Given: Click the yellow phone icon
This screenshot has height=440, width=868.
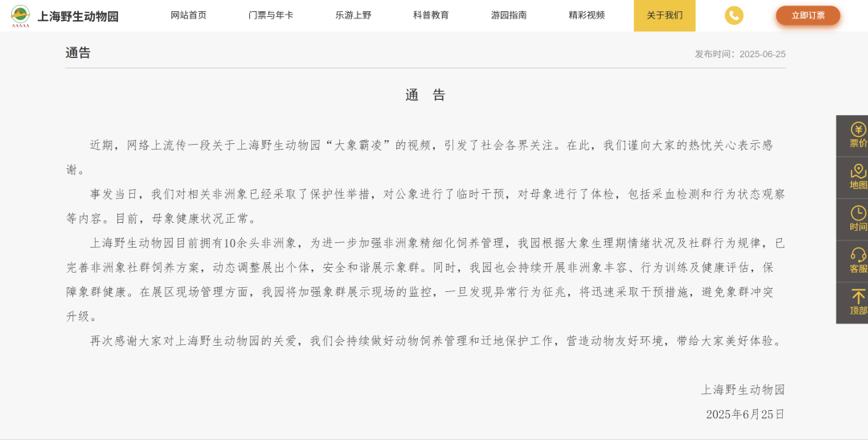Looking at the screenshot, I should coord(734,15).
